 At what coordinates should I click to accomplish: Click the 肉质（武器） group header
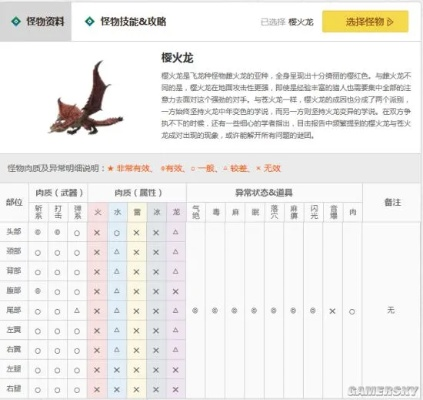coord(58,193)
